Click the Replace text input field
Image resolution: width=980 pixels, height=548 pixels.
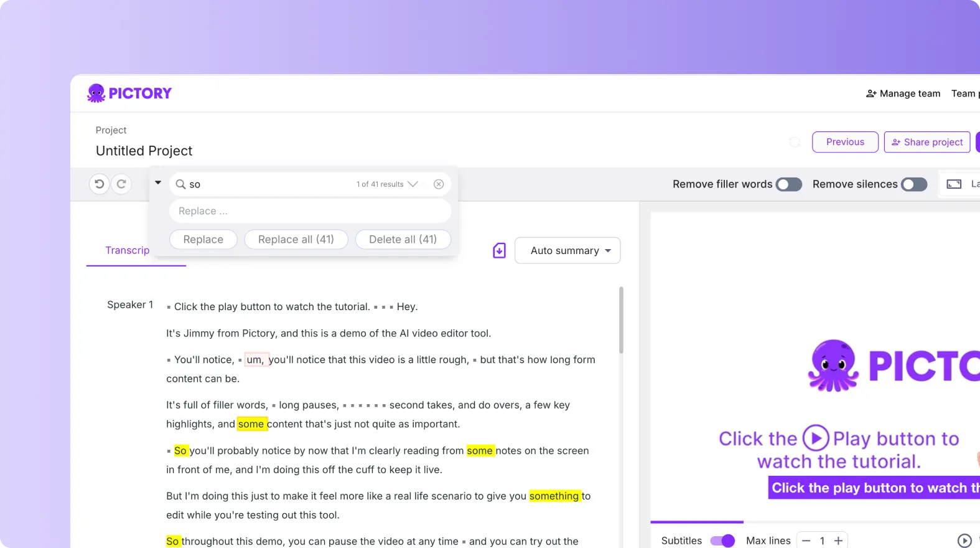310,211
